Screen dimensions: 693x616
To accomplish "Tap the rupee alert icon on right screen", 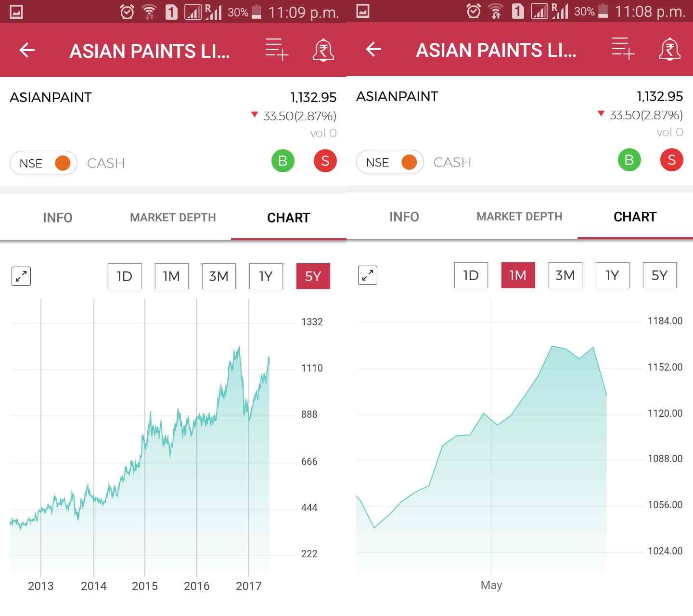I will pyautogui.click(x=670, y=49).
